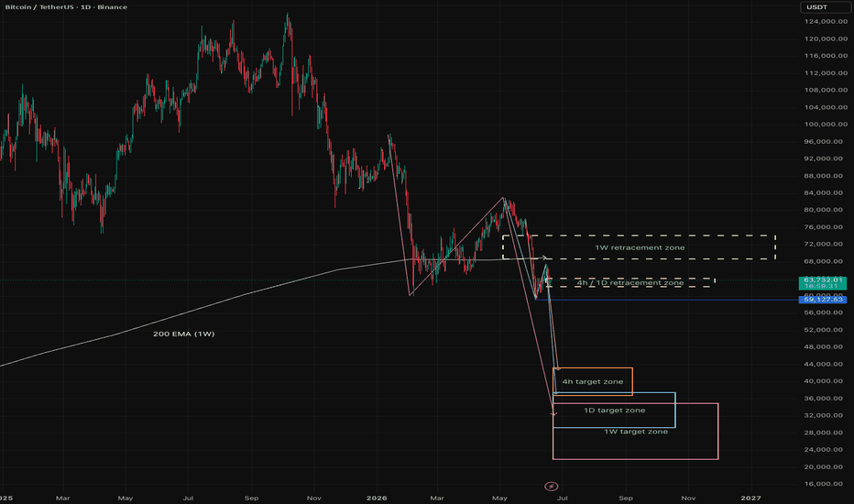Click the 1W retracement zone label
Viewport: 854px width, 504px height.
click(640, 247)
